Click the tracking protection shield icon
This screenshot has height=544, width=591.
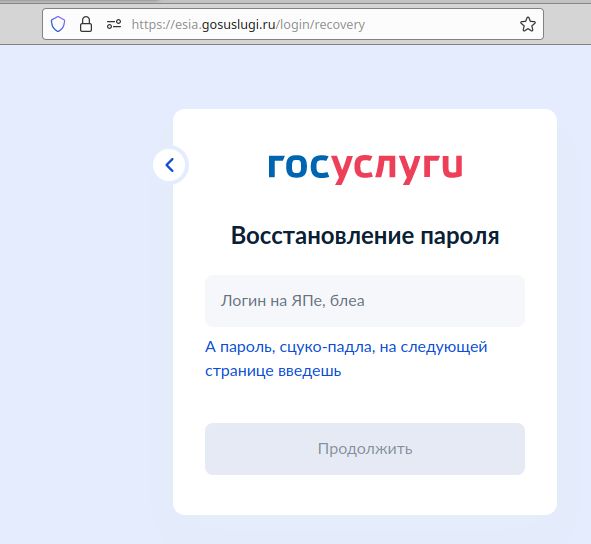click(58, 24)
